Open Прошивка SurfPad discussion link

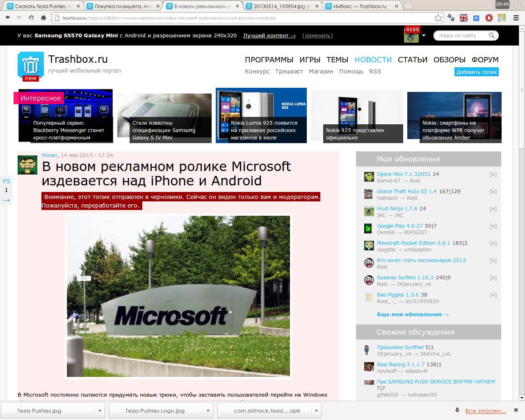[400, 347]
